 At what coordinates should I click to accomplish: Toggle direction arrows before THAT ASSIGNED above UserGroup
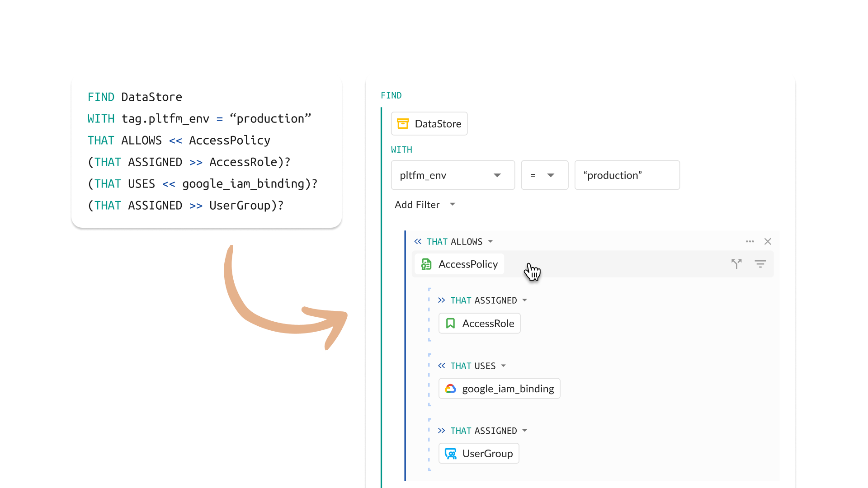point(442,431)
